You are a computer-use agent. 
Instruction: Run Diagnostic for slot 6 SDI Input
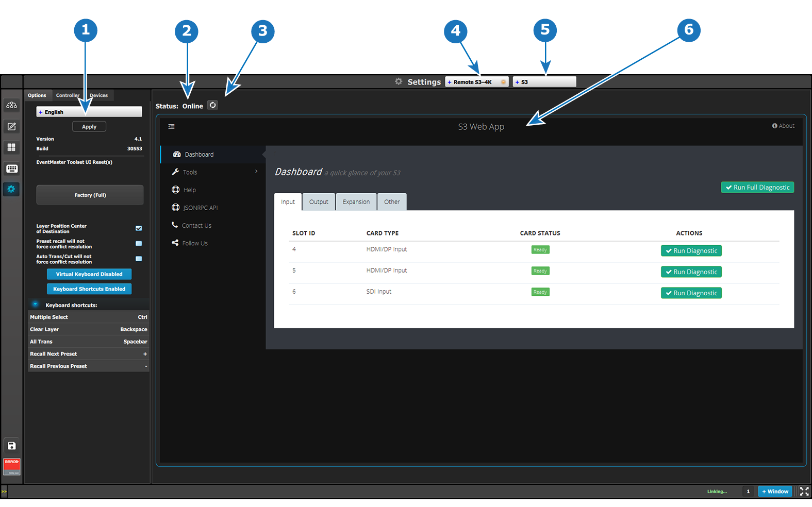pyautogui.click(x=691, y=293)
